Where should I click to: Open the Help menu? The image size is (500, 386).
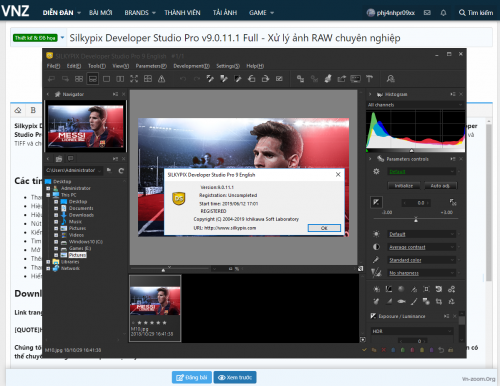coord(255,66)
